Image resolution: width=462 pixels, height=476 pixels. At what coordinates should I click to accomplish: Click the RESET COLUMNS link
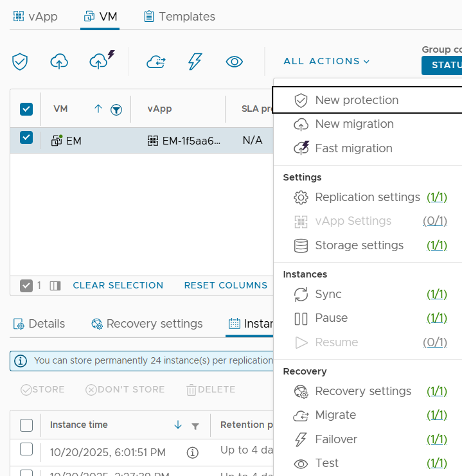click(x=226, y=285)
